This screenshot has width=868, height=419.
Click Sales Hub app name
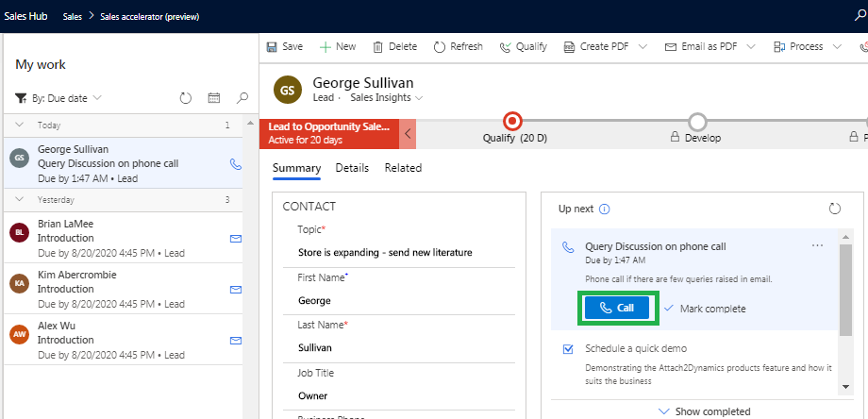(25, 16)
